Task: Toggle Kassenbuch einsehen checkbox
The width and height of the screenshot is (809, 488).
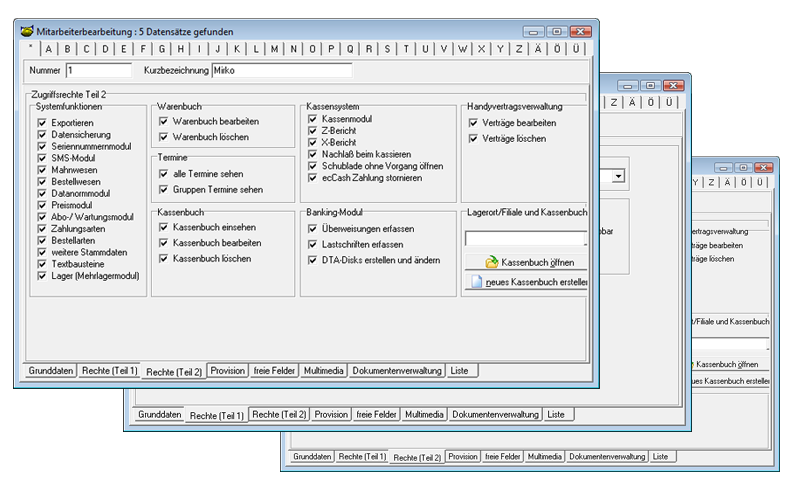Action: click(164, 227)
